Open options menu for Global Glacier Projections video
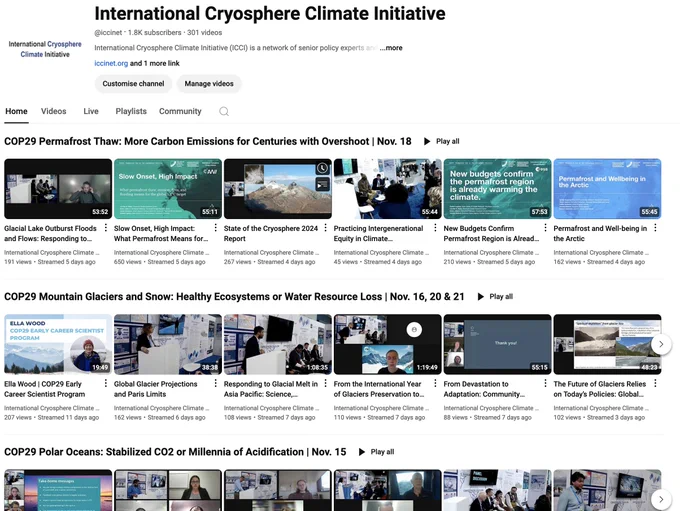The image size is (680, 511). 216,383
